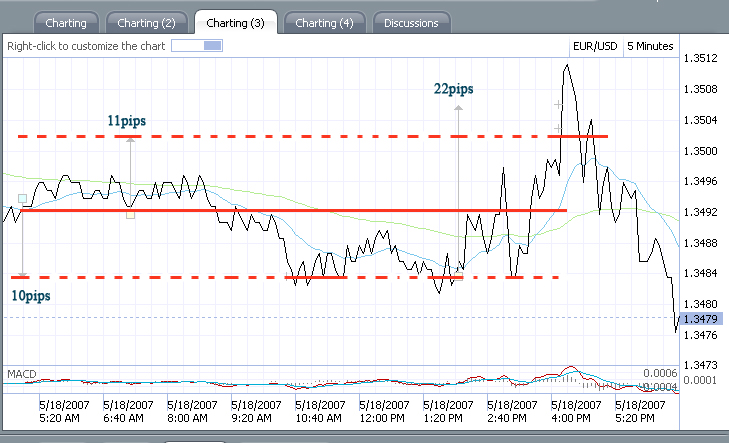The image size is (729, 443).
Task: Select the 22pips annotation label
Action: [x=453, y=89]
